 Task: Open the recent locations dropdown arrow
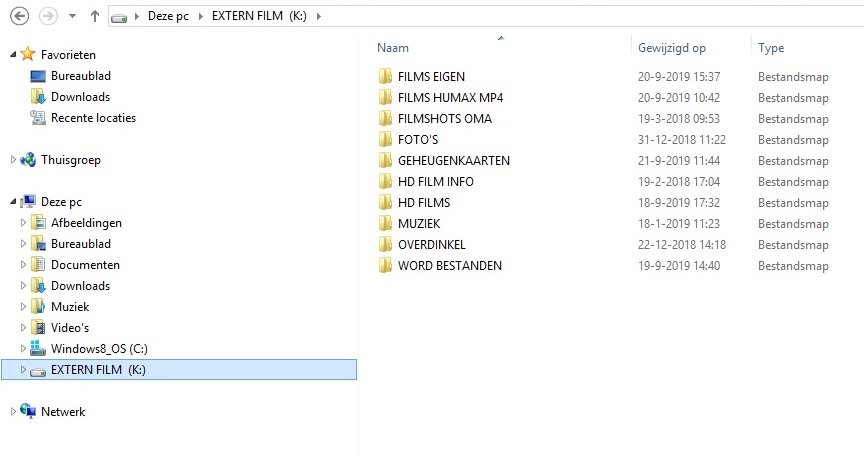pyautogui.click(x=72, y=16)
